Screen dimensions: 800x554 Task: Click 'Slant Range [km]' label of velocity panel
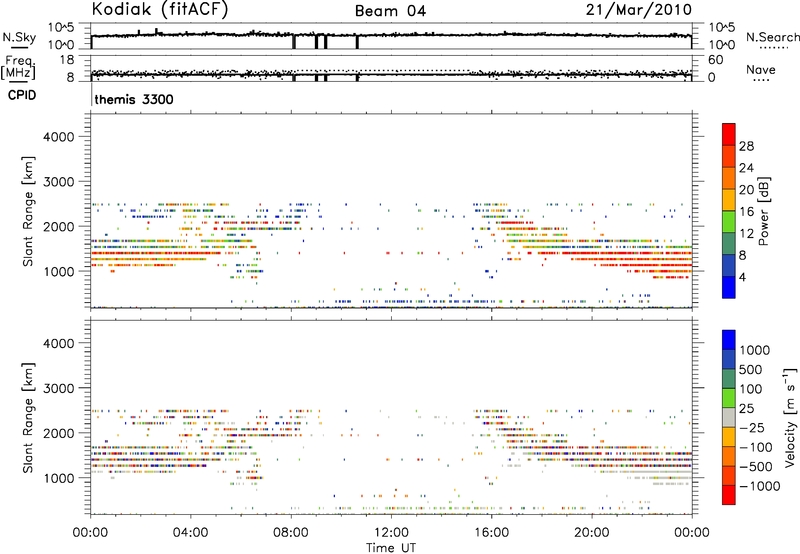(29, 418)
